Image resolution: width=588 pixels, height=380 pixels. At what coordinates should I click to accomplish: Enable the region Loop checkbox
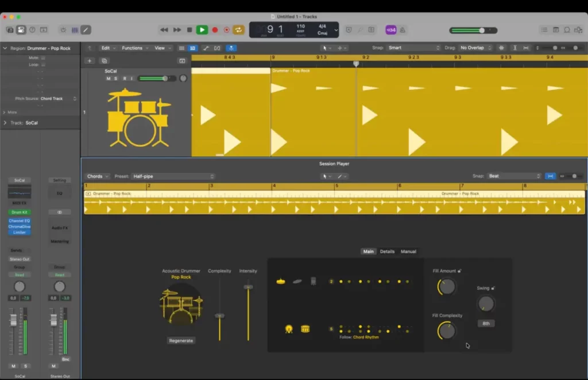(x=43, y=65)
